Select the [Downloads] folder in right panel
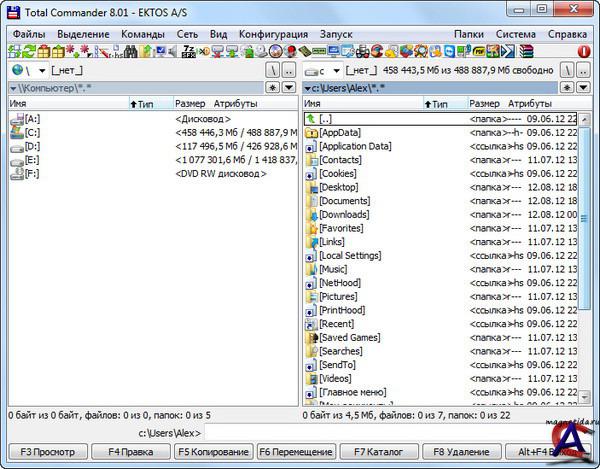Viewport: 600px width, 469px height. click(344, 214)
